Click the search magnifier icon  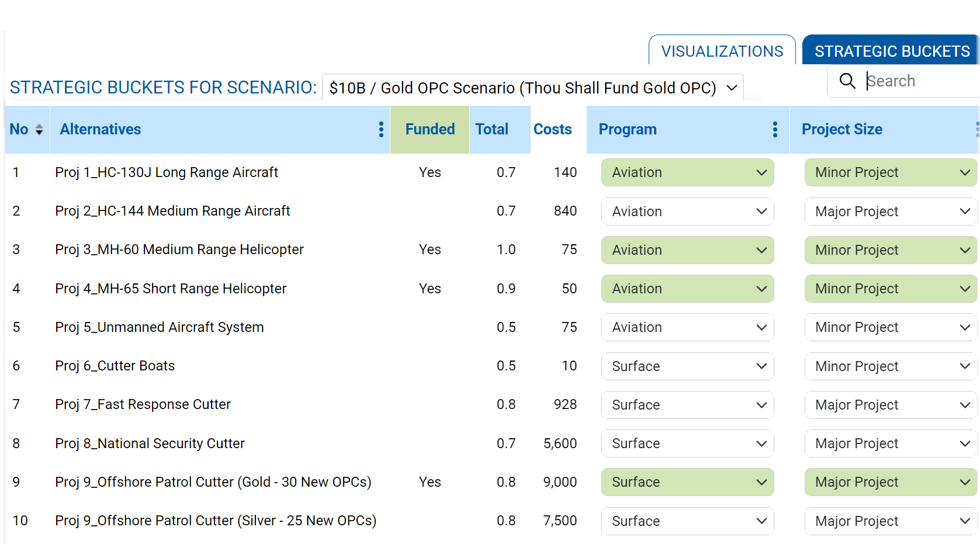847,81
